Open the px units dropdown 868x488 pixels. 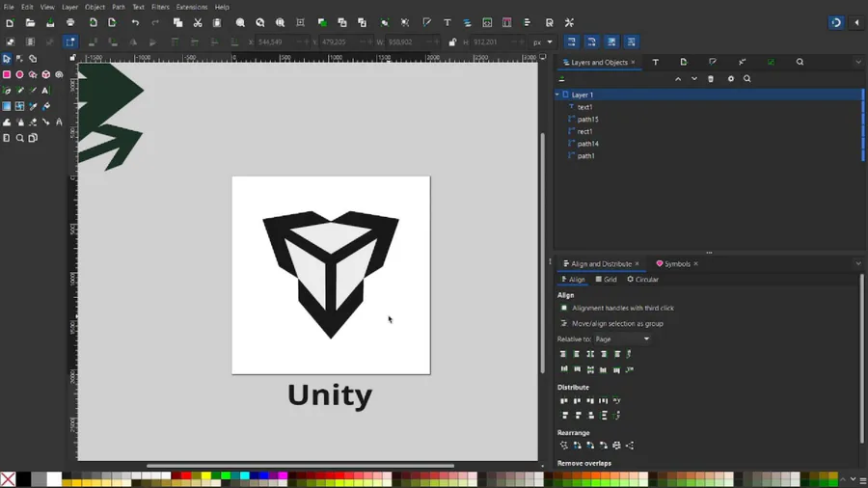click(x=542, y=42)
